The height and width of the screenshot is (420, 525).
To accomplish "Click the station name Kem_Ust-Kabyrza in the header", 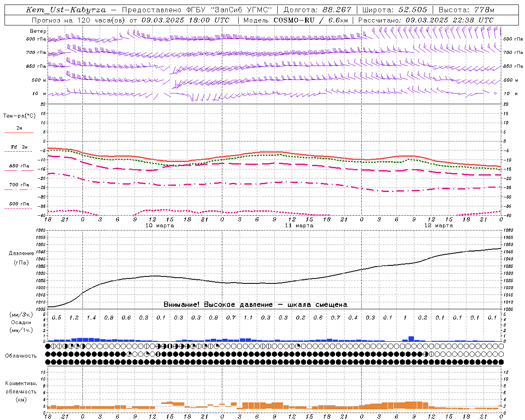I will coord(66,10).
